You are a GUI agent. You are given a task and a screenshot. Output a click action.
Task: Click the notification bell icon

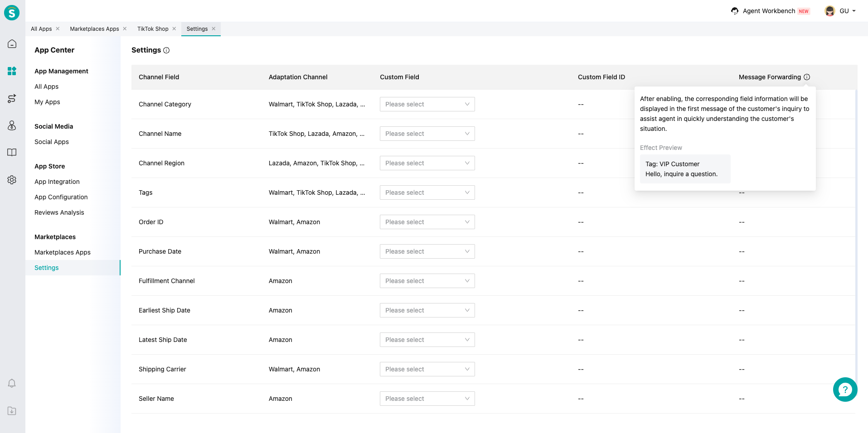coord(12,384)
